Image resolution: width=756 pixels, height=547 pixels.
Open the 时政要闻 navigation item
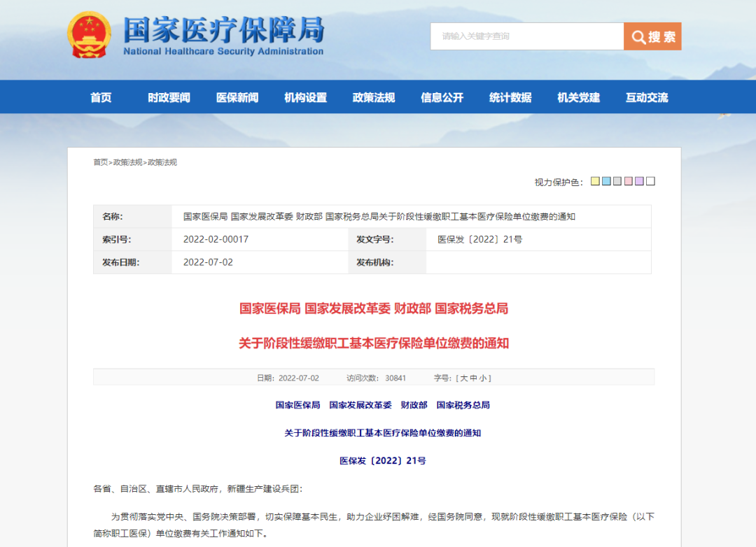pos(169,97)
